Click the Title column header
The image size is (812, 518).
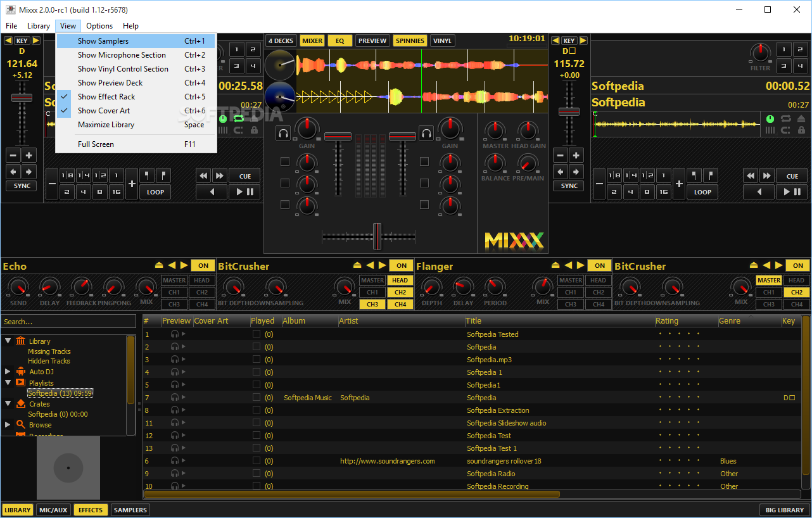point(559,321)
